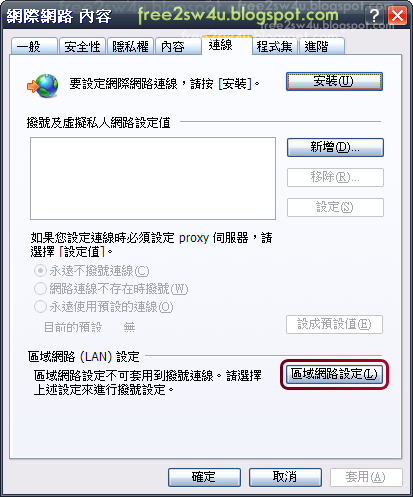Open the 進階 tab
413x497 pixels.
322,46
